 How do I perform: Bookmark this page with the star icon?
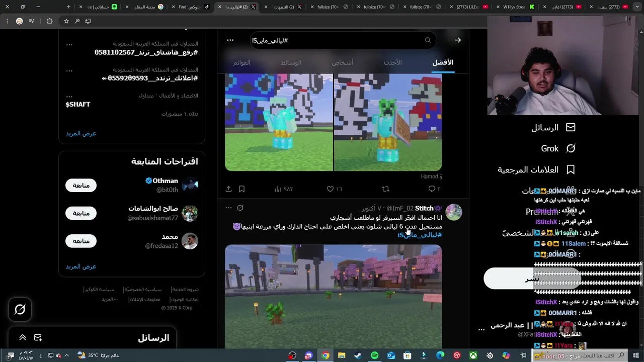[66, 21]
